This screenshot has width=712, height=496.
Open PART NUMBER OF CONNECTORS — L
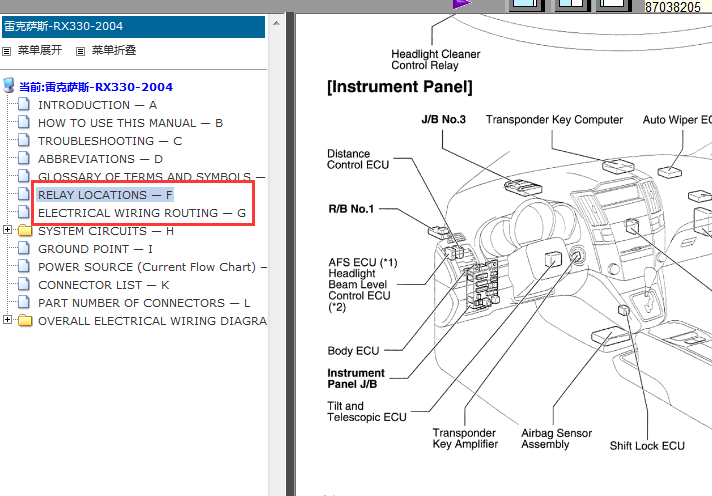point(144,303)
